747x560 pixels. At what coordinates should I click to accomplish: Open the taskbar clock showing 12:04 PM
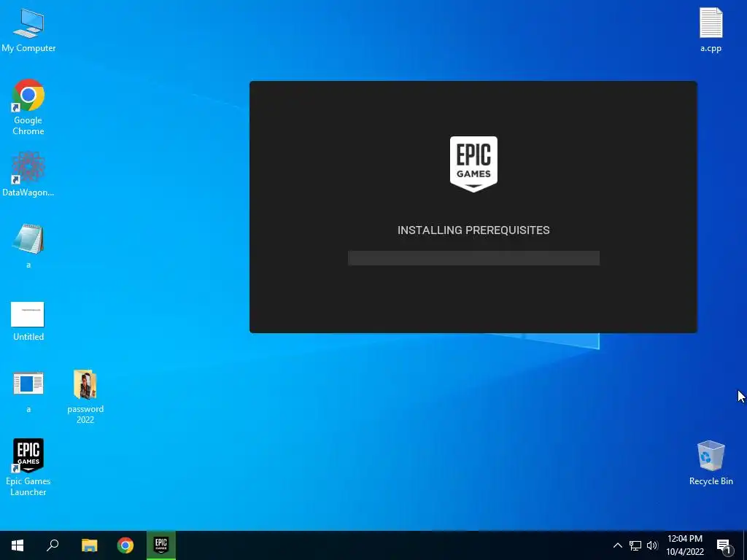[x=684, y=545]
